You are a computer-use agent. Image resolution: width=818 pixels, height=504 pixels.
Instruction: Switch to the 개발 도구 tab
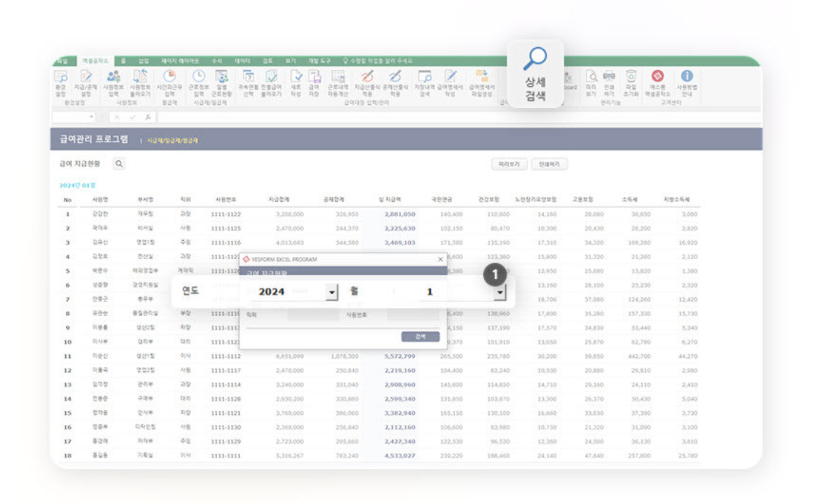(x=319, y=60)
